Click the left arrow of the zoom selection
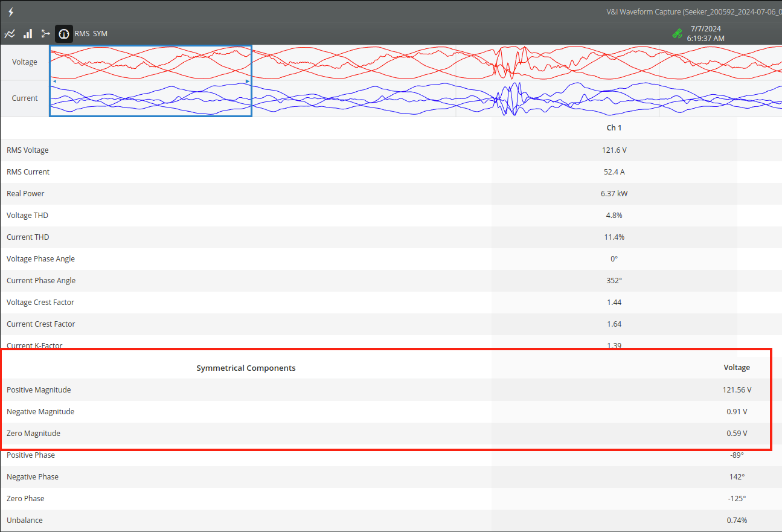The image size is (782, 532). pos(54,80)
